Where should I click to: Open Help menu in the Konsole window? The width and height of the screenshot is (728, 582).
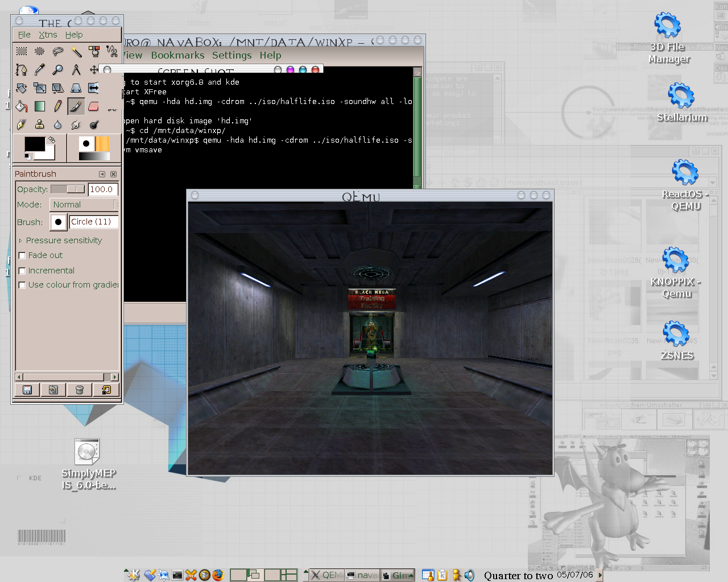click(x=270, y=55)
